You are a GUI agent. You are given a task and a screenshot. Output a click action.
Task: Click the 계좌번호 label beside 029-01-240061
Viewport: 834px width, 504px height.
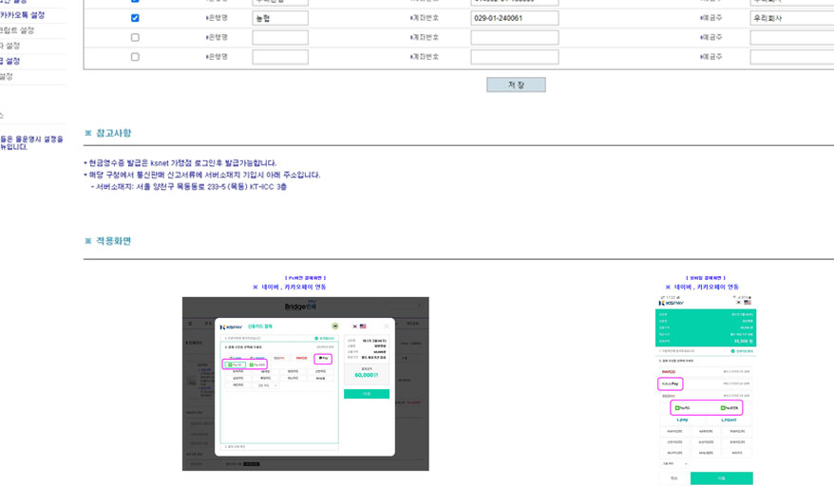[x=425, y=18]
